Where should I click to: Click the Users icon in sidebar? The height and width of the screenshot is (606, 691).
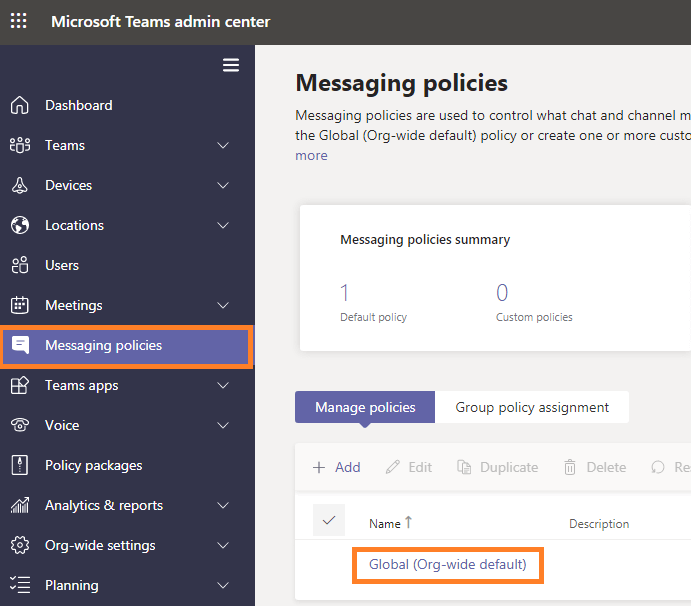coord(20,265)
